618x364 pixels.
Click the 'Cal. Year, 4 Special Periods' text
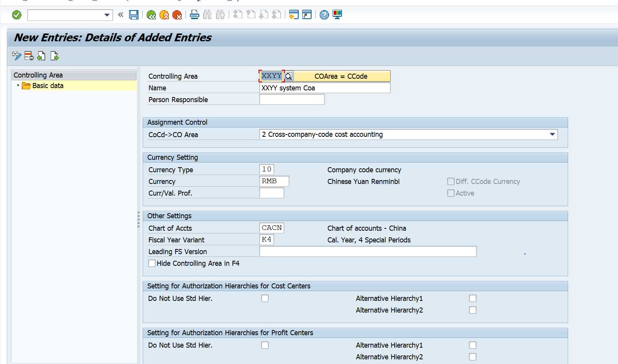coord(369,240)
